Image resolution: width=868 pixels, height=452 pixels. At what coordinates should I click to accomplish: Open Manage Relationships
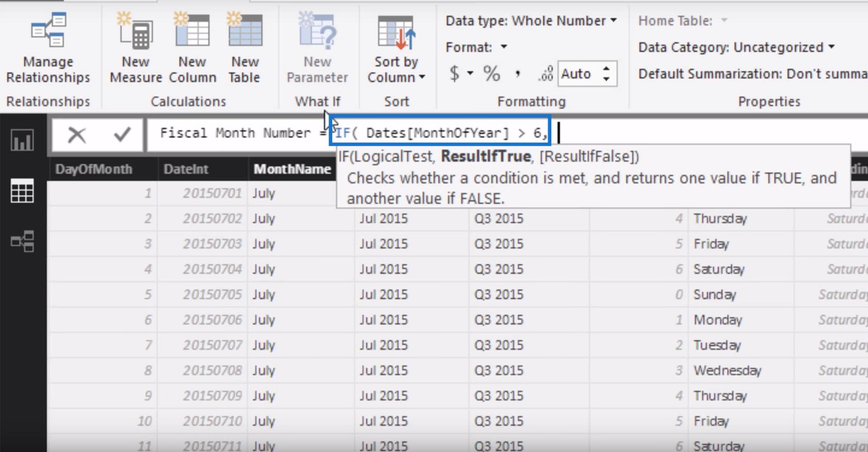48,48
